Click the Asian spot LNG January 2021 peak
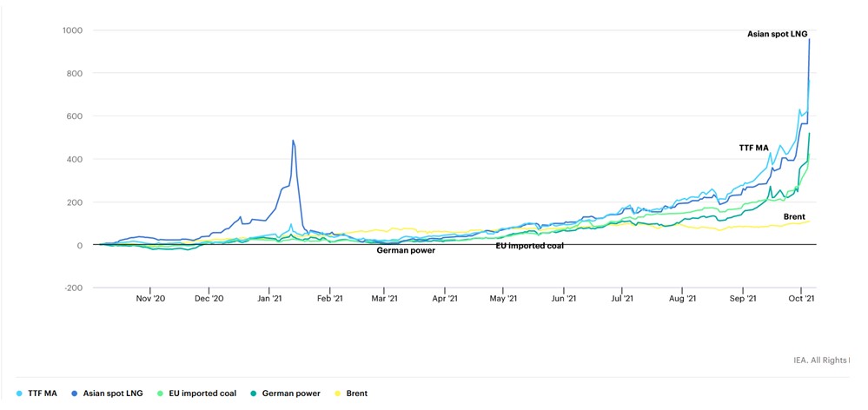The width and height of the screenshot is (868, 410). tap(293, 141)
